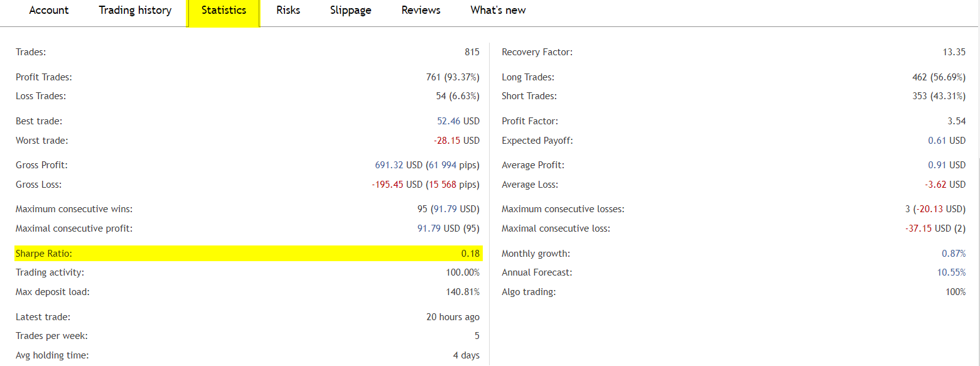Select the Latest trade value 20 hours ago

453,317
